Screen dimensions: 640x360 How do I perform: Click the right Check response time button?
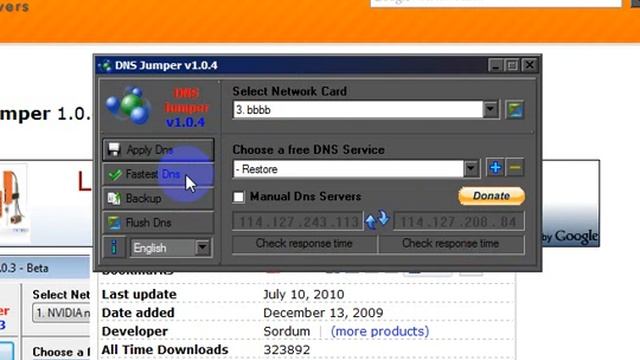(x=451, y=244)
